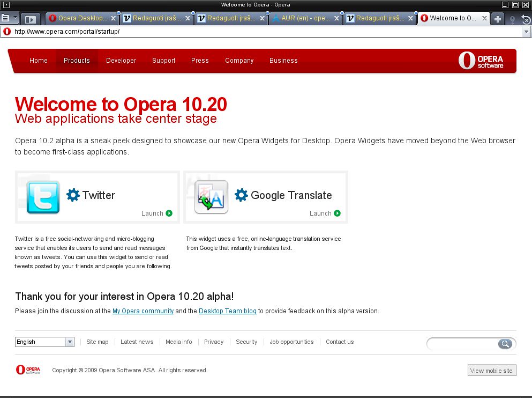
Task: Click the View mobile site button
Action: click(x=492, y=371)
